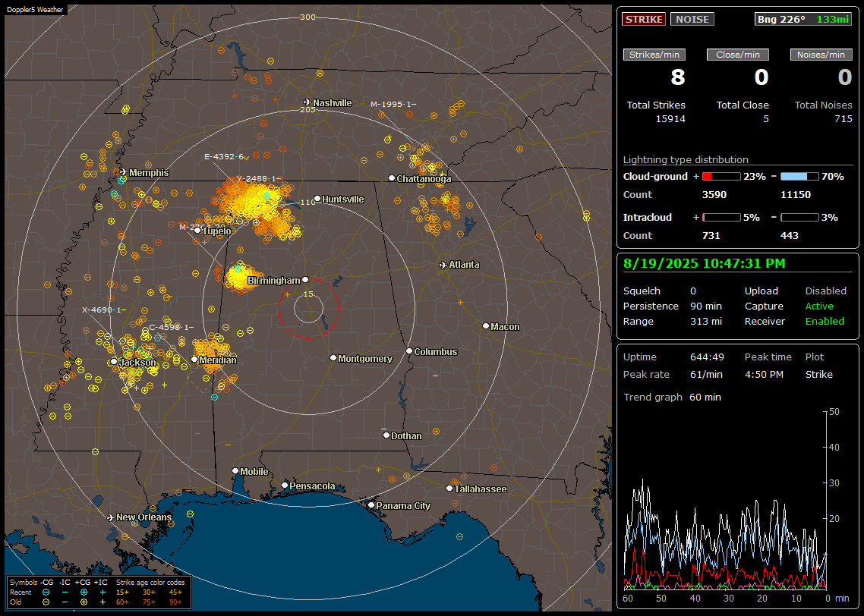864x616 pixels.
Task: Click the Nashville airport marker
Action: click(307, 102)
